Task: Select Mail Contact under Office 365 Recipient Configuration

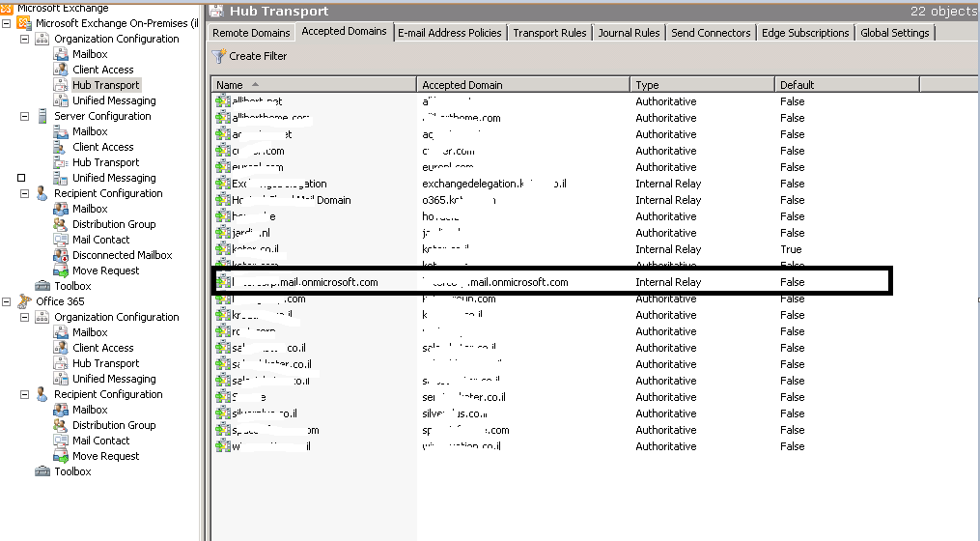Action: click(100, 441)
